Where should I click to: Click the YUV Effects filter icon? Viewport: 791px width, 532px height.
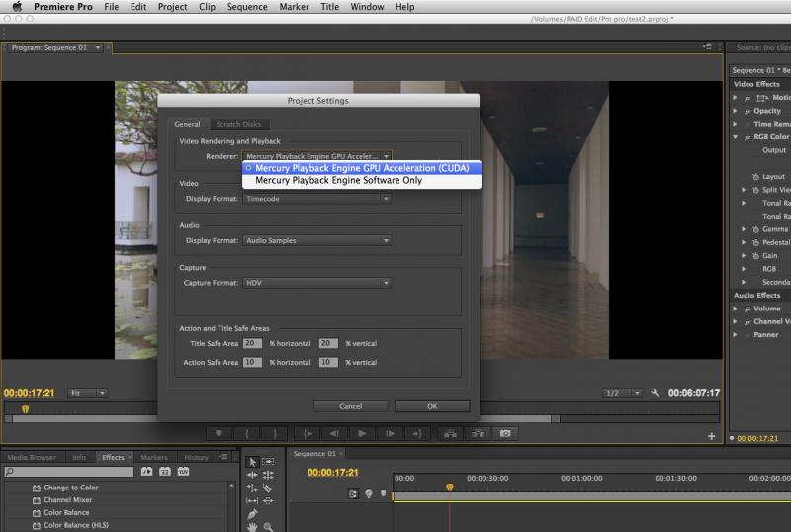pyautogui.click(x=183, y=472)
